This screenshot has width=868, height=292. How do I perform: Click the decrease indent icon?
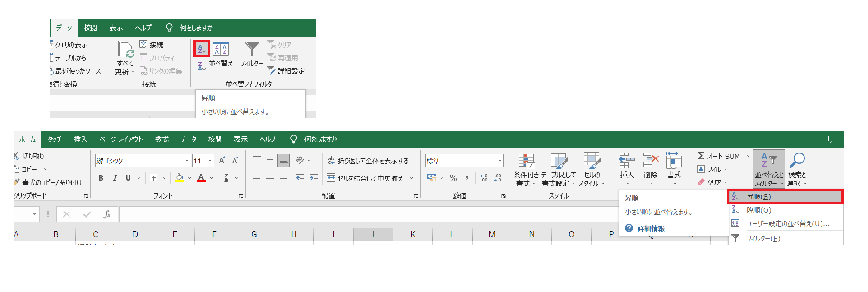pos(300,178)
